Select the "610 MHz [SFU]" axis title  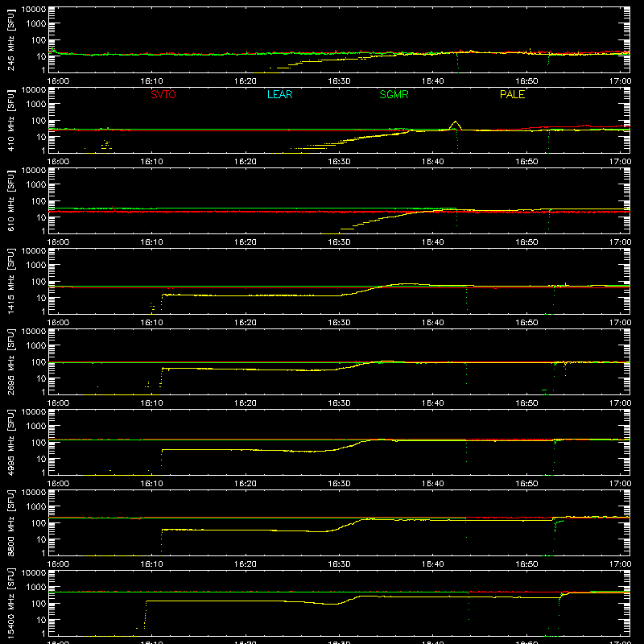click(10, 201)
